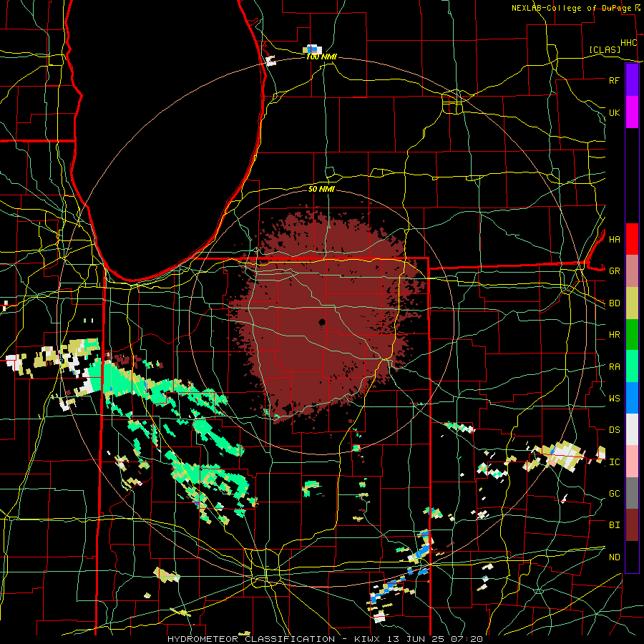Click the 'GC' legend label
Screen dimensions: 644x644
(x=614, y=494)
